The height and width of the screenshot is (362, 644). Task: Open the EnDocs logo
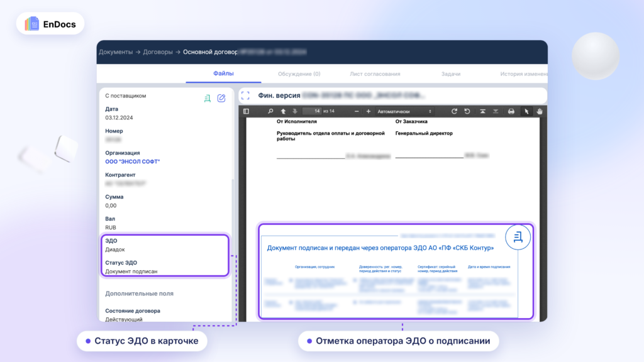(x=50, y=24)
